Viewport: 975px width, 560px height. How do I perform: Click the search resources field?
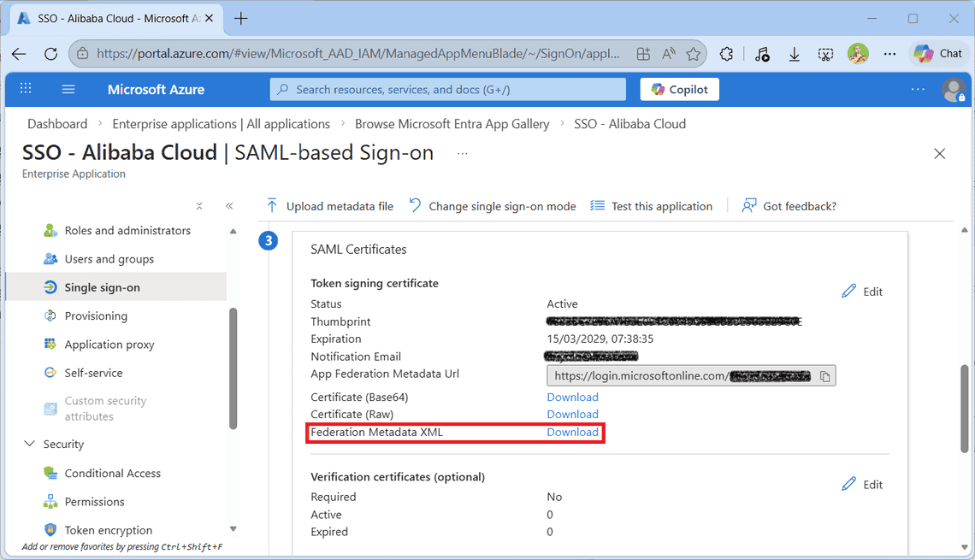tap(447, 89)
